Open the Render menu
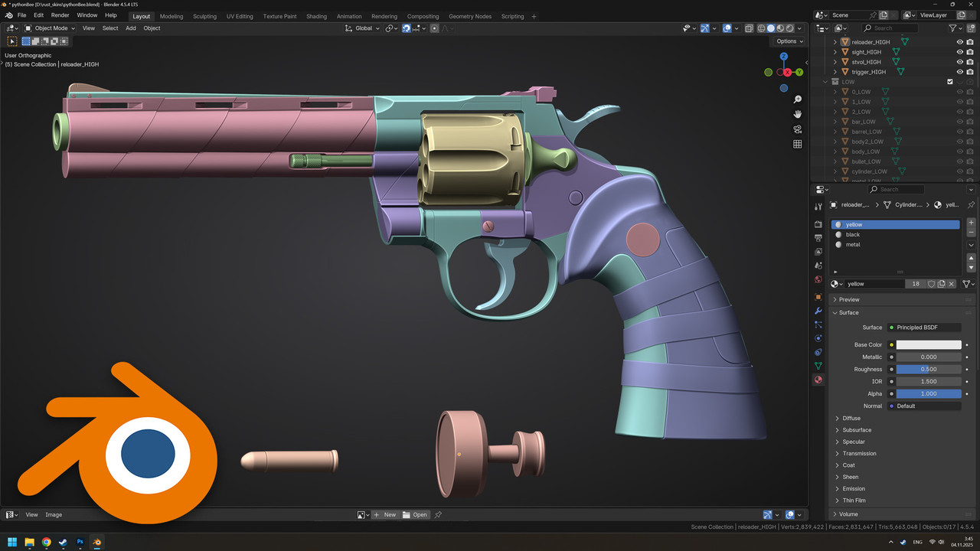Image resolution: width=980 pixels, height=551 pixels. coord(60,15)
